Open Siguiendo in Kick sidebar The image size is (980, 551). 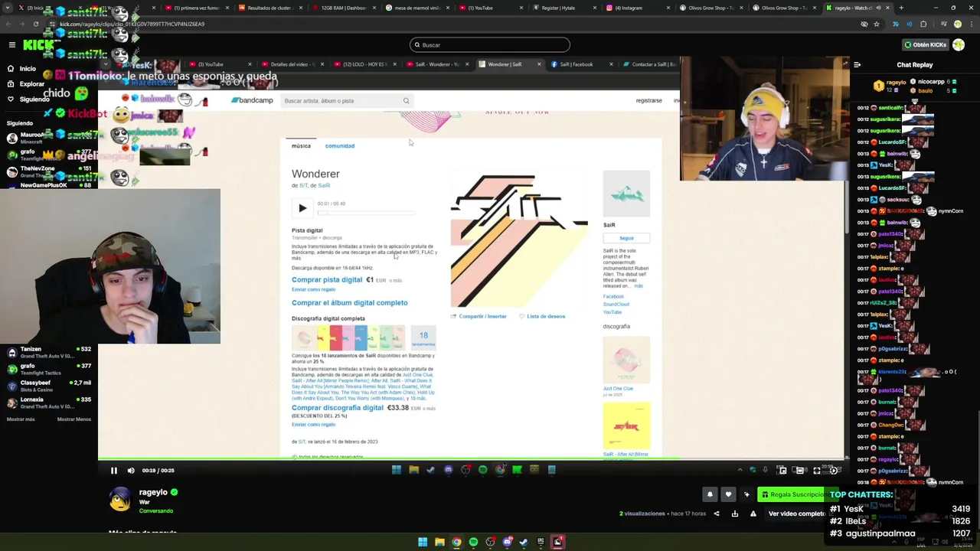pyautogui.click(x=28, y=99)
